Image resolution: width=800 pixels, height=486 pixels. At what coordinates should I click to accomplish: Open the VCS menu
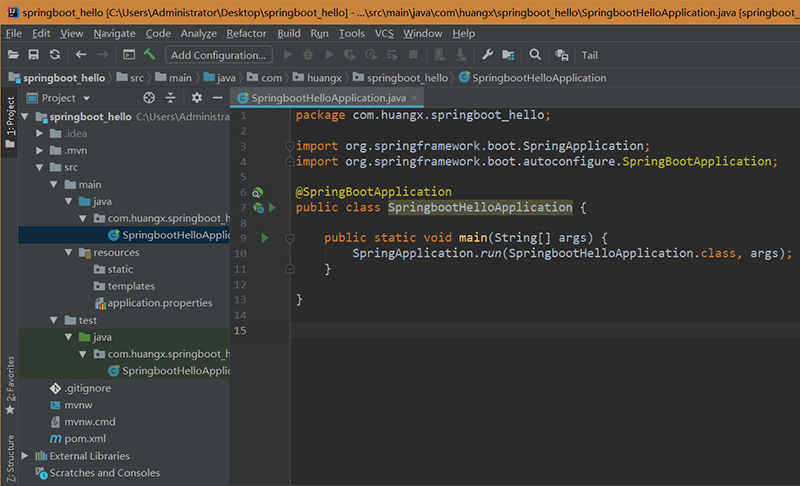pyautogui.click(x=384, y=33)
